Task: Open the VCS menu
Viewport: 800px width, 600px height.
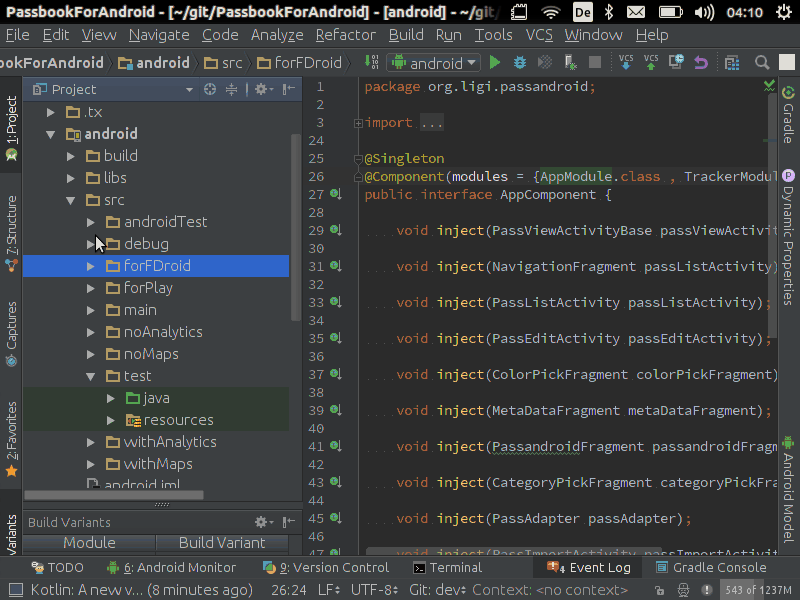Action: 539,35
